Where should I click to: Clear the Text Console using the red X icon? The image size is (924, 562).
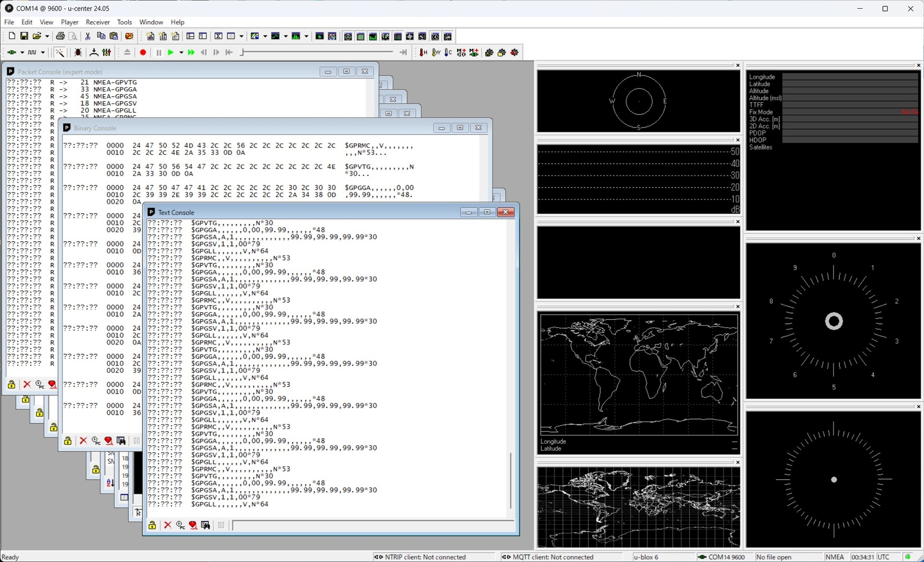(x=167, y=525)
